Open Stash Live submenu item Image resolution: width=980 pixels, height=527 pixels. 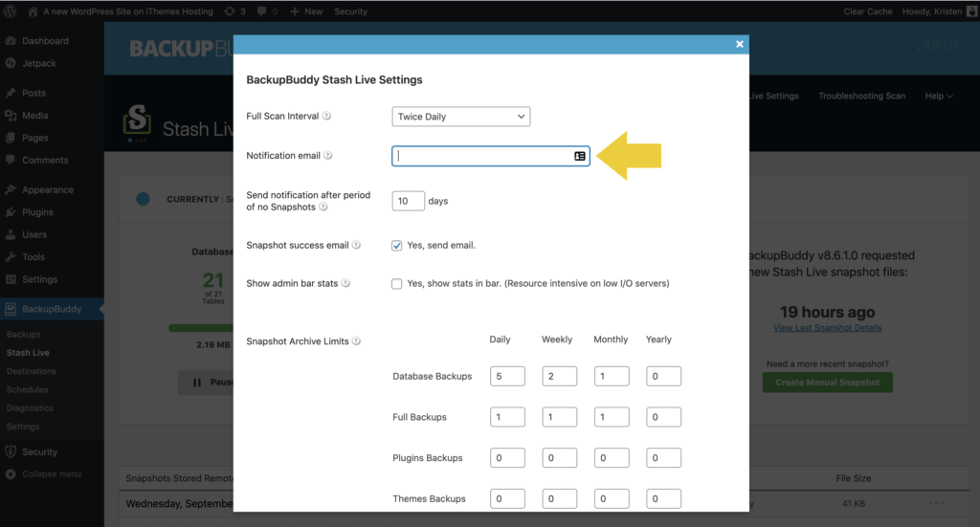point(28,353)
